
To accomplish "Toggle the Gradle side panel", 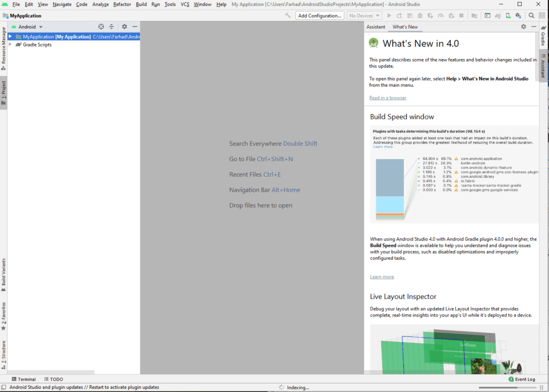I will pos(543,37).
